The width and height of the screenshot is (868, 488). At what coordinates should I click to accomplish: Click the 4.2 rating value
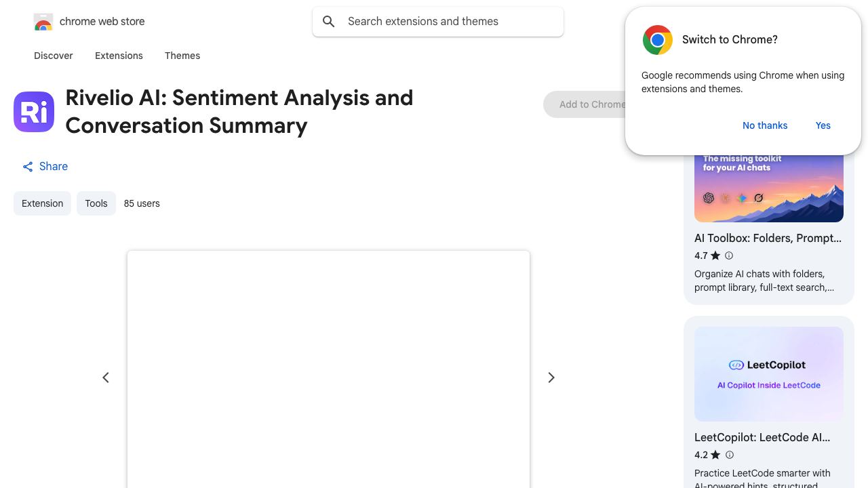[x=701, y=455]
